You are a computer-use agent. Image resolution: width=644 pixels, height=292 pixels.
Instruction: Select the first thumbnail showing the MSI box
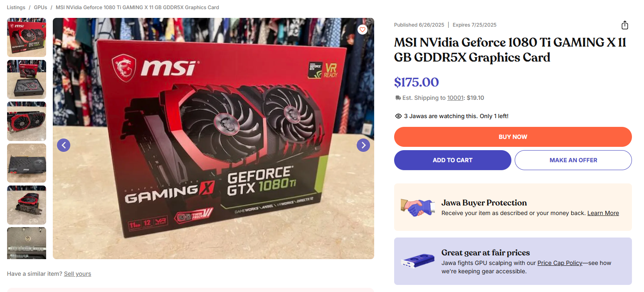click(27, 37)
